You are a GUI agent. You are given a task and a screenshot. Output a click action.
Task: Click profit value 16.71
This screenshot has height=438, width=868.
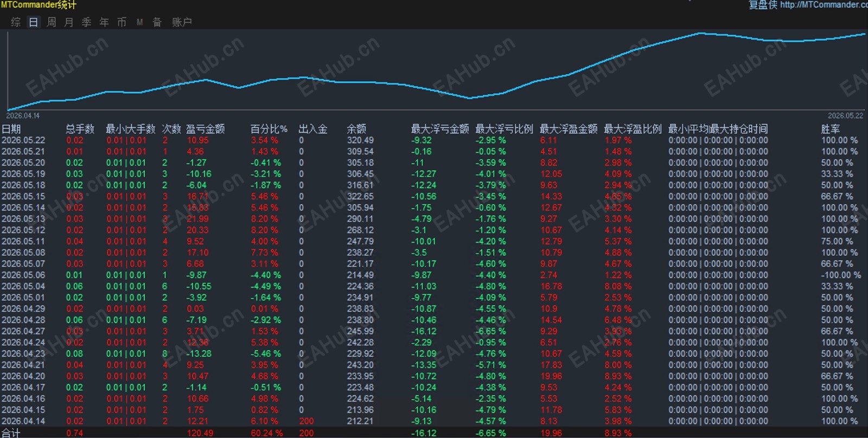[x=197, y=197]
